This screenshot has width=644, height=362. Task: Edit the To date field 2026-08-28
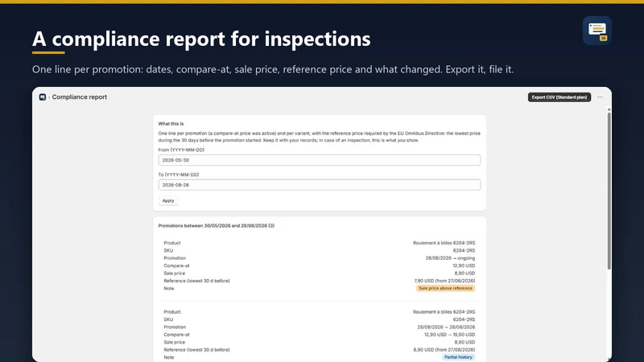point(320,185)
